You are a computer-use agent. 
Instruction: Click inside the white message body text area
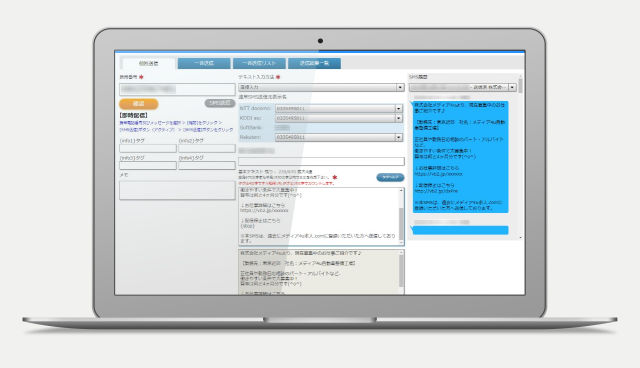coord(318,217)
